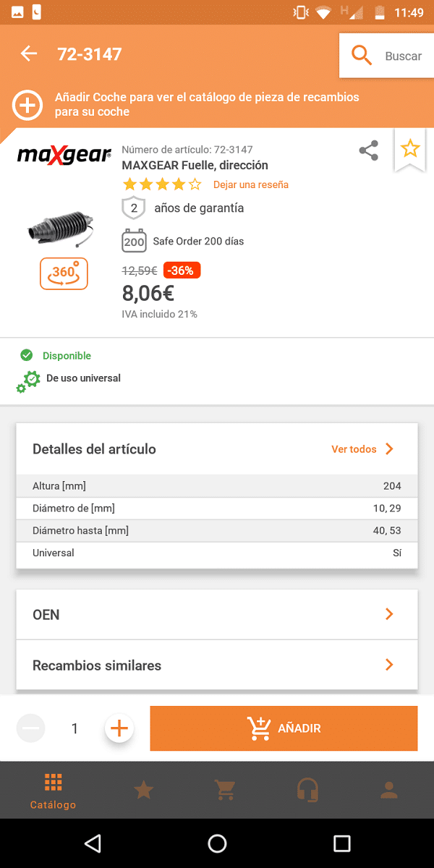Open search with the Buscar magnifier
This screenshot has width=434, height=868.
(362, 56)
